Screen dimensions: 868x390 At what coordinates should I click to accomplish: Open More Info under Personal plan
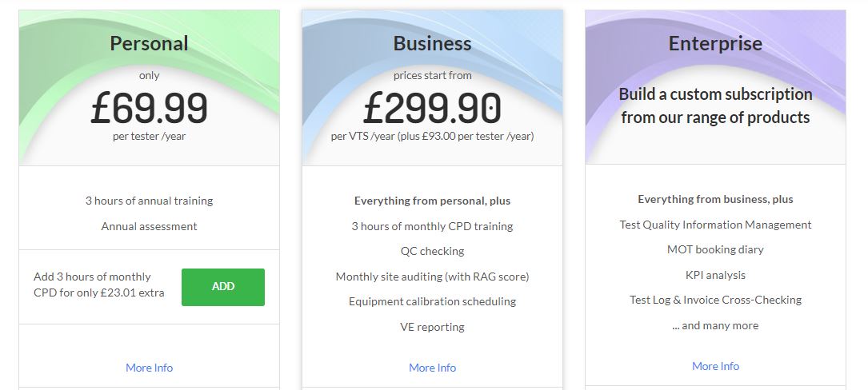click(x=149, y=368)
